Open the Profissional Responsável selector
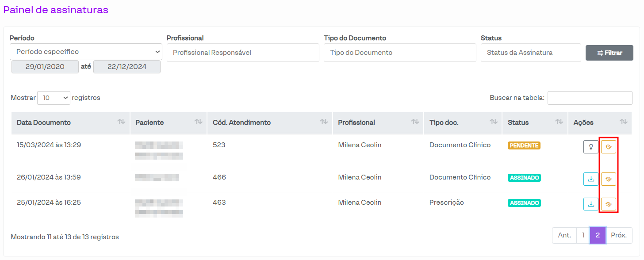The height and width of the screenshot is (260, 644). pos(243,53)
